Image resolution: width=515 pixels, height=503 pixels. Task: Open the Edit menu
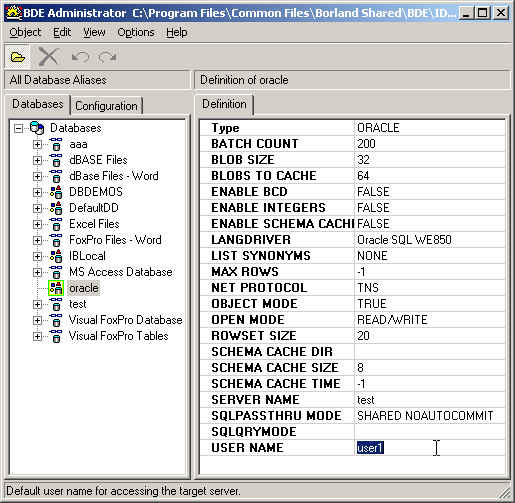coord(62,32)
